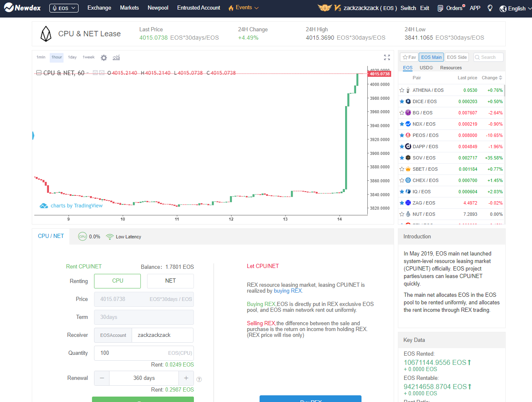The image size is (532, 402).
Task: Follow the buying REX link
Action: (288, 291)
